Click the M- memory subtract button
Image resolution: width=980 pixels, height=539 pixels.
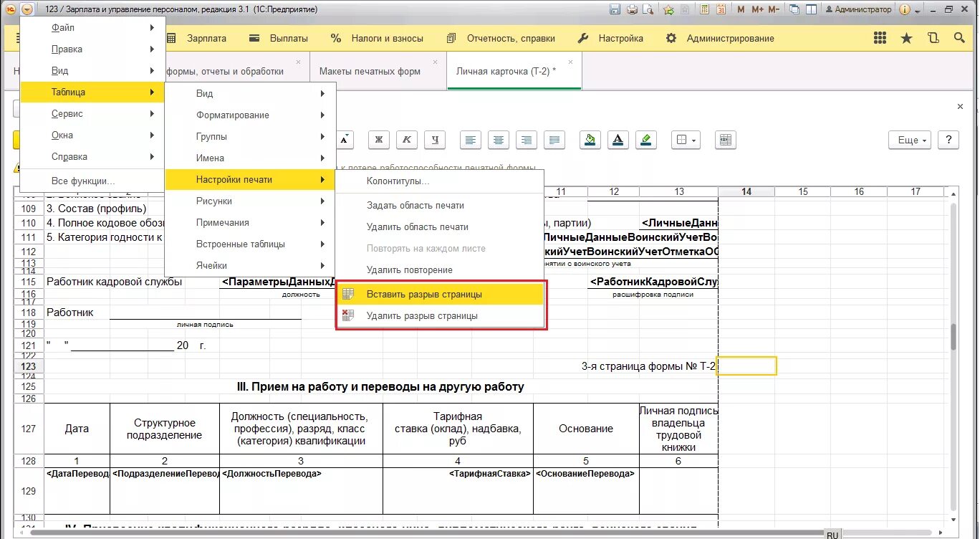point(774,9)
